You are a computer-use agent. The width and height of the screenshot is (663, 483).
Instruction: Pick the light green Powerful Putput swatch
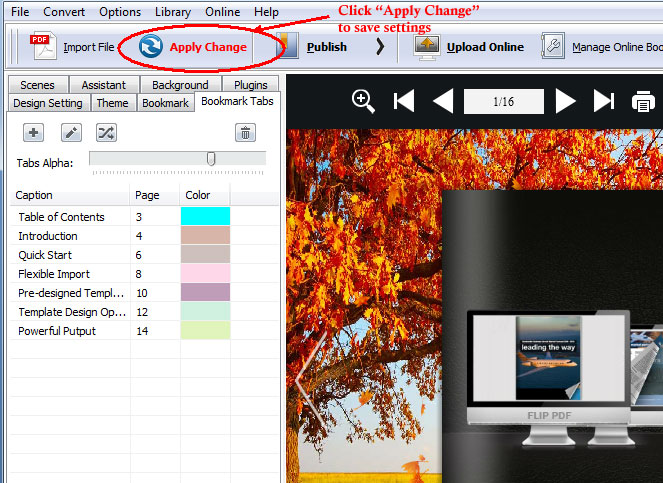click(205, 330)
